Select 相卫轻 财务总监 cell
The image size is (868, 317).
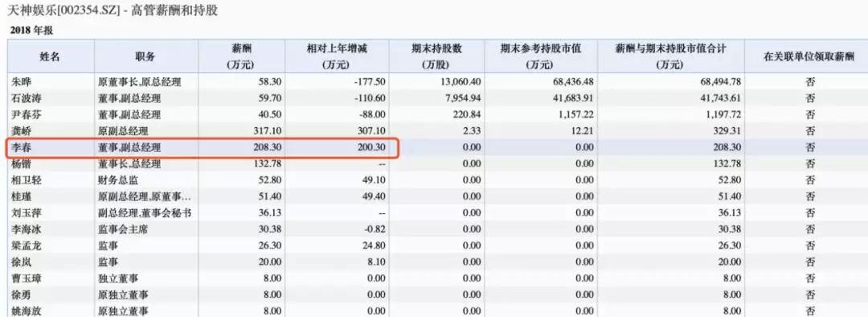pos(118,180)
